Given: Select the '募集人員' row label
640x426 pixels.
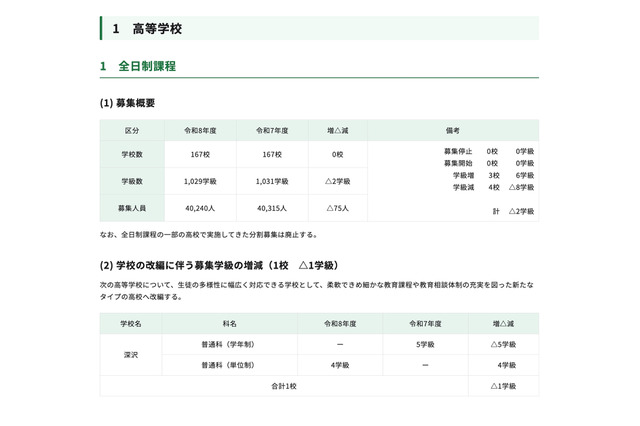Looking at the screenshot, I should click(132, 208).
